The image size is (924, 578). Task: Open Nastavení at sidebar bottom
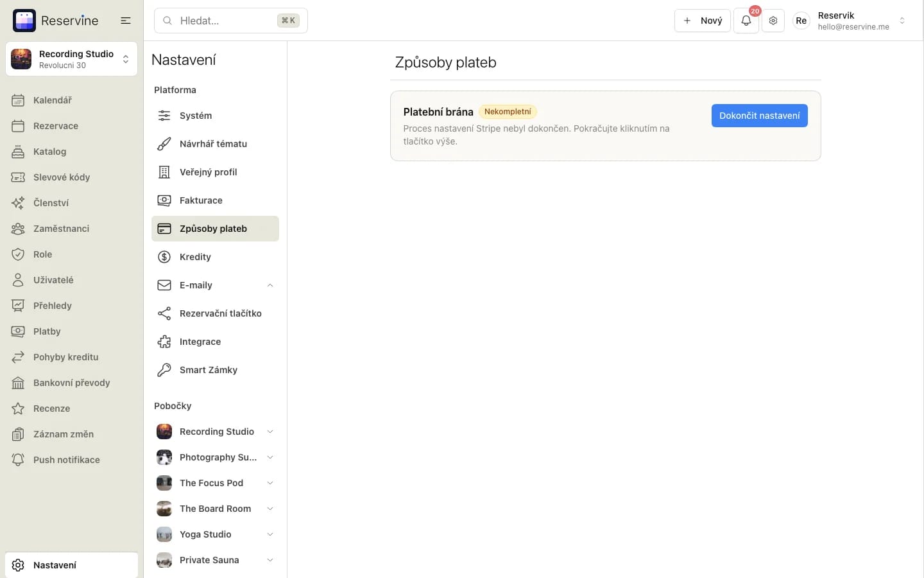coord(71,565)
